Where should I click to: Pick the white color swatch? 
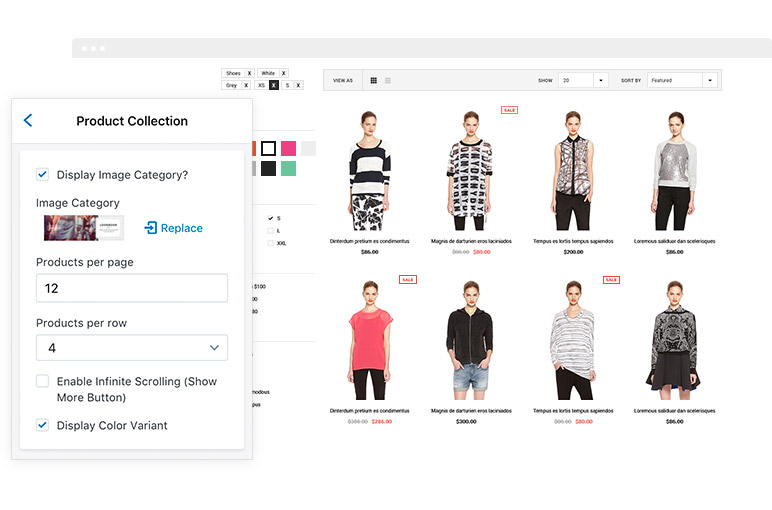coord(268,148)
